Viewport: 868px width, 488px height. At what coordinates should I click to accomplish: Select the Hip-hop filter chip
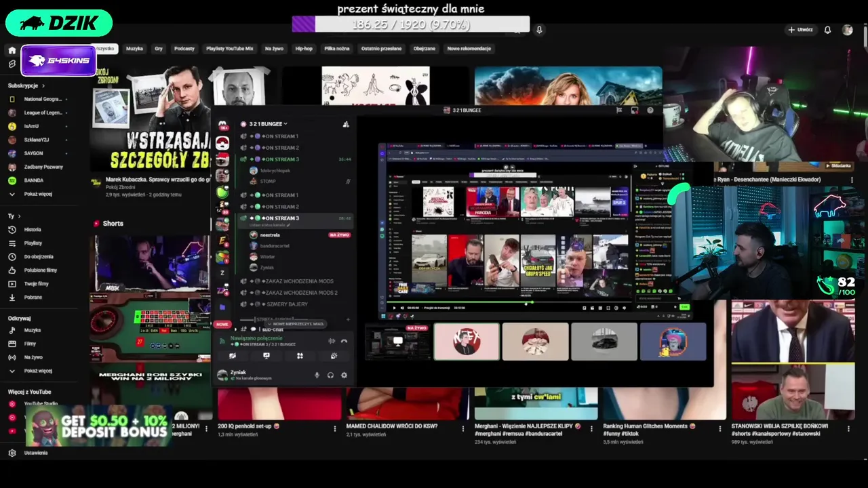coord(304,49)
